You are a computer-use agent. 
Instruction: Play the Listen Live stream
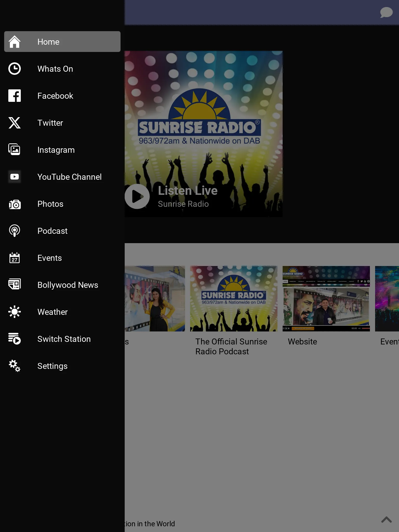click(x=137, y=196)
